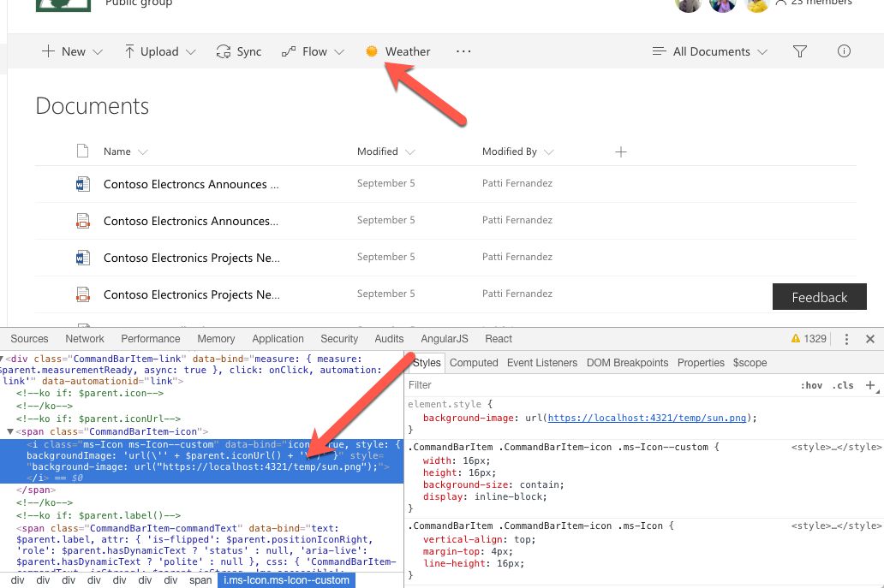Switch to the Performance DevTools tab
The width and height of the screenshot is (884, 588).
151,338
